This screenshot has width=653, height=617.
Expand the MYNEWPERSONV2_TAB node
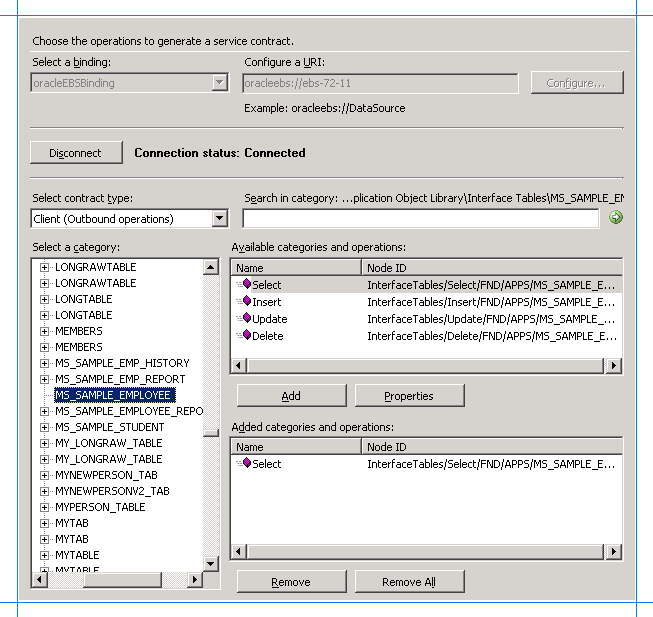(44, 491)
